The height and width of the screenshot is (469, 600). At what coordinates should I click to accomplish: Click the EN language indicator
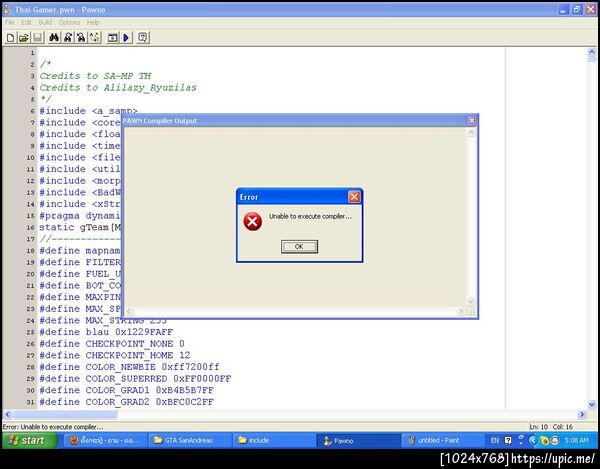click(495, 440)
